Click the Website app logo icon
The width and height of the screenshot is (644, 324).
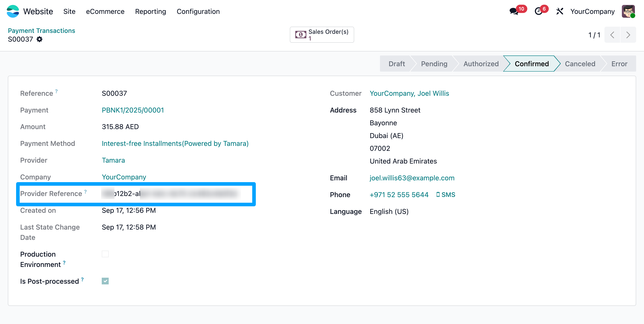pos(13,11)
